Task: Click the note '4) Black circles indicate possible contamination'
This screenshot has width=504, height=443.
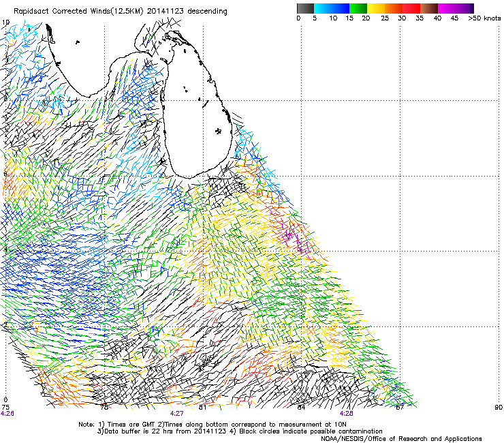Action: pyautogui.click(x=306, y=431)
